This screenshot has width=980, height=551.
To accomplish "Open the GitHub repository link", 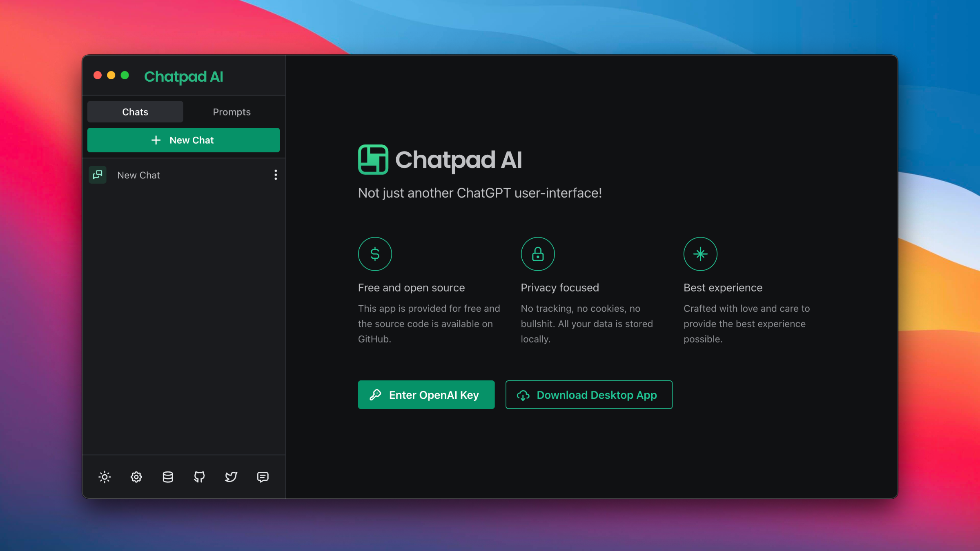I will [199, 477].
